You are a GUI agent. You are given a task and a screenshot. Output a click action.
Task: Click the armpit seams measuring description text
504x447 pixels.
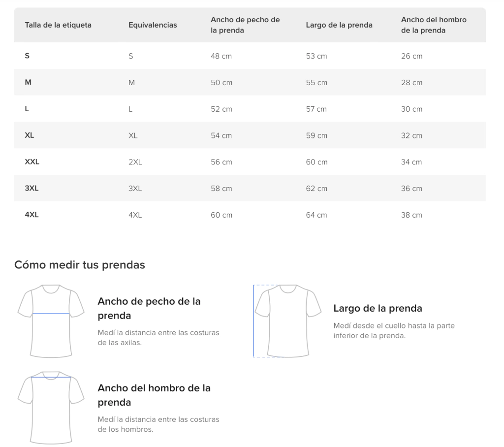click(158, 337)
